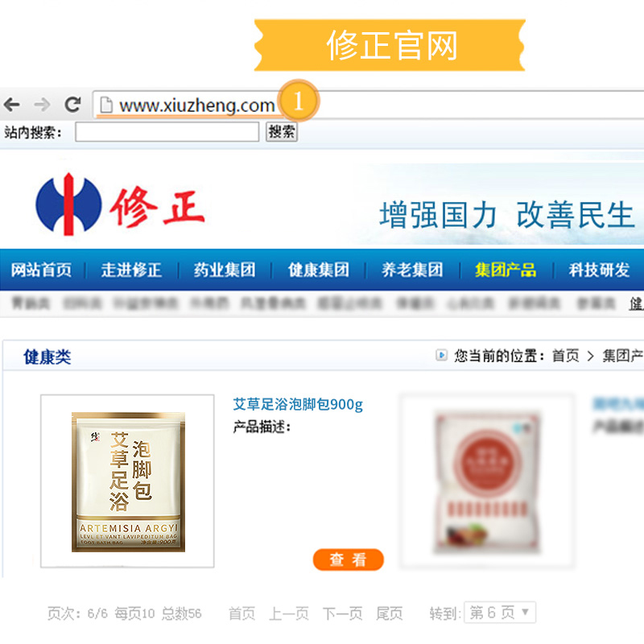Click the page document icon in address bar
The height and width of the screenshot is (644, 644).
pyautogui.click(x=106, y=105)
